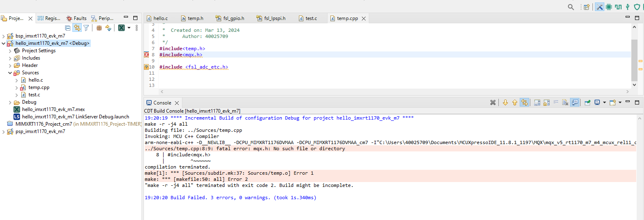Open temp.cpp in the Sources tree
This screenshot has height=220, width=644.
pyautogui.click(x=39, y=87)
